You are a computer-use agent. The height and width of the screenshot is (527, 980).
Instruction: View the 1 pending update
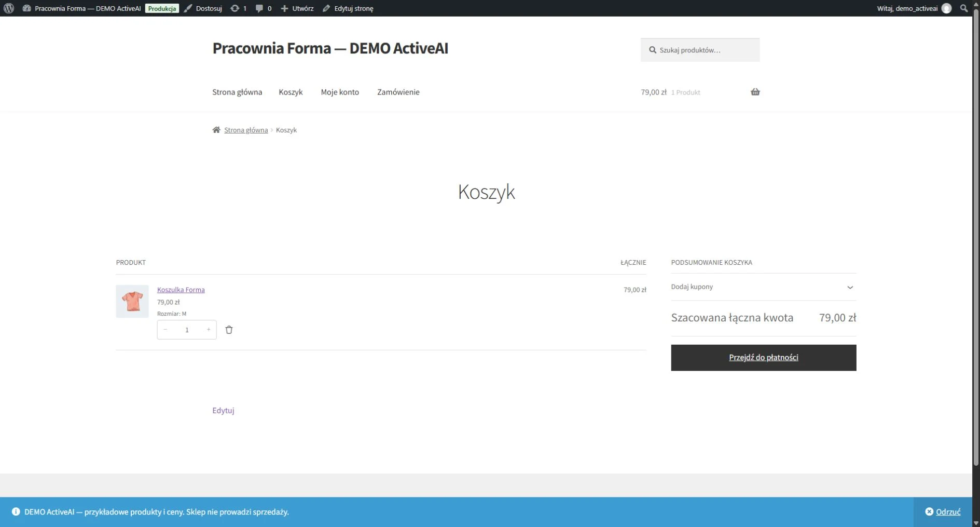click(x=239, y=8)
